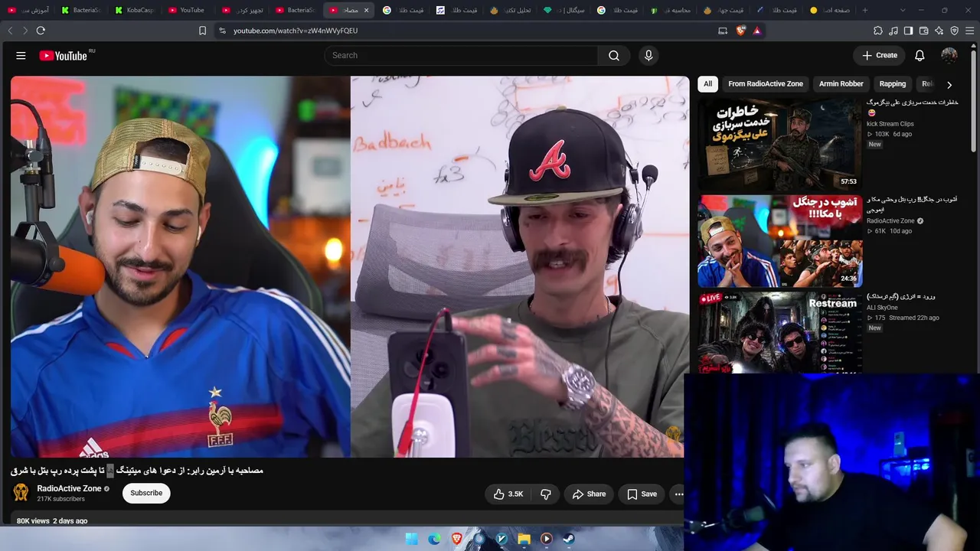
Task: Click the browser address bar URL
Action: click(x=296, y=31)
